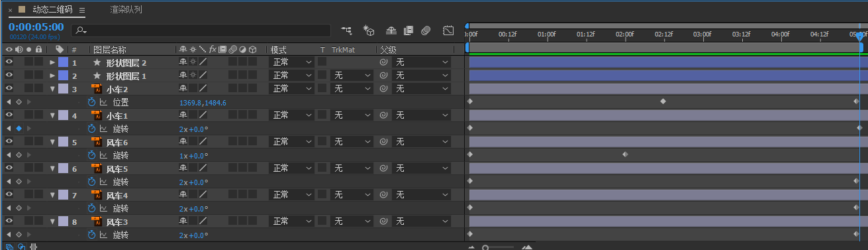Open TrkMat dropdown for 风车5
The image size is (868, 250).
tap(352, 168)
